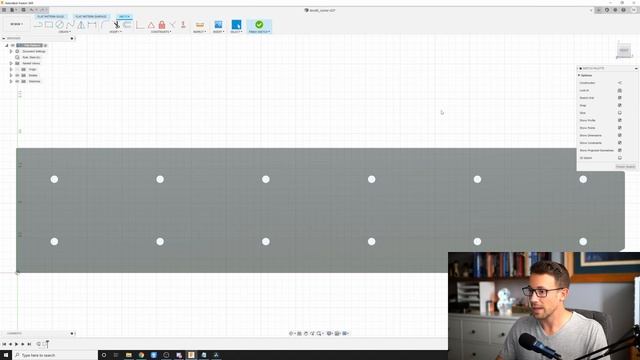This screenshot has width=640, height=360.
Task: Toggle the Show Dimensions checkbox
Action: (x=620, y=135)
